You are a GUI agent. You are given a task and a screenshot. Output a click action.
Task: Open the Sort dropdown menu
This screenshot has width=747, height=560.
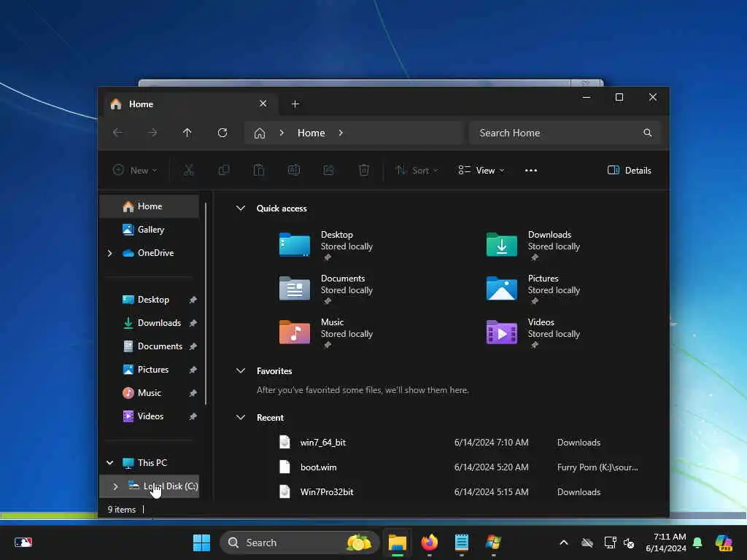(417, 170)
